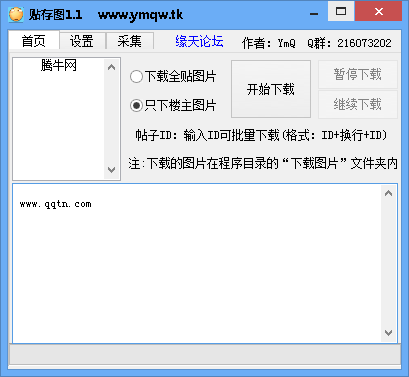
Task: Select 只下楼主图片 radio option
Action: pos(173,105)
